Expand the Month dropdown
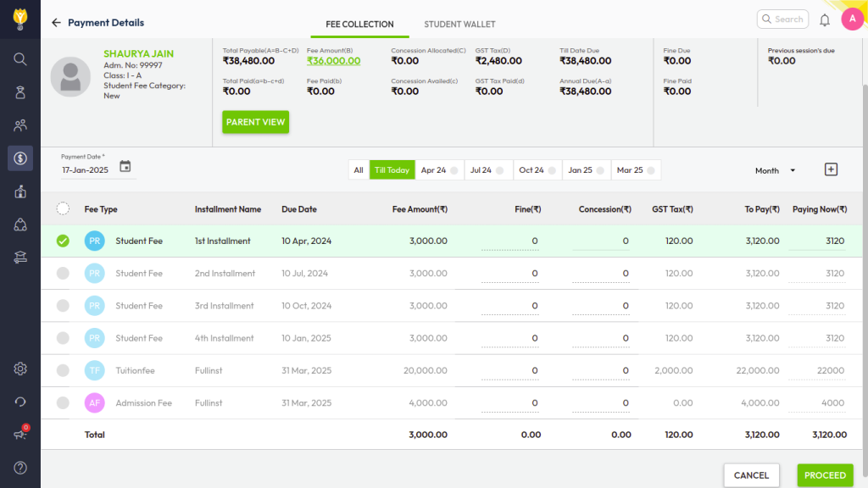Image resolution: width=868 pixels, height=488 pixels. 775,170
